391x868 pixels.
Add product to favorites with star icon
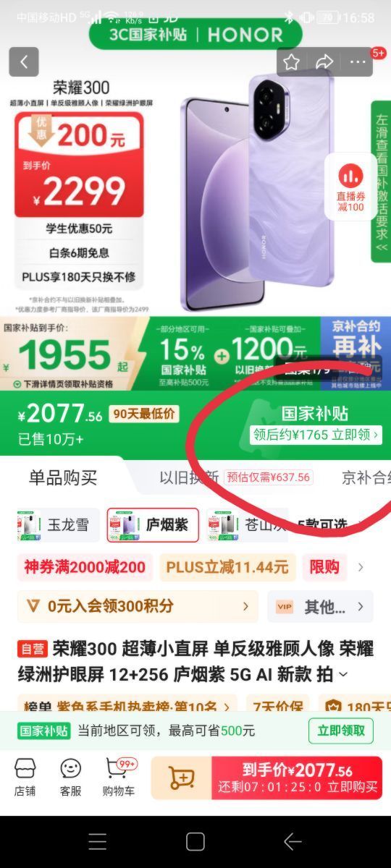pos(291,62)
